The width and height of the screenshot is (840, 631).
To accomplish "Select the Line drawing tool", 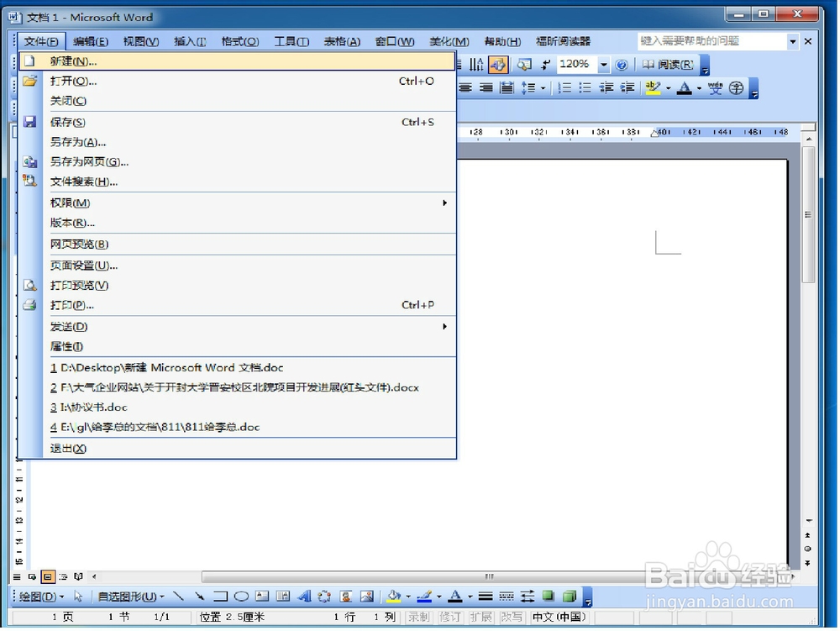I will point(178,597).
